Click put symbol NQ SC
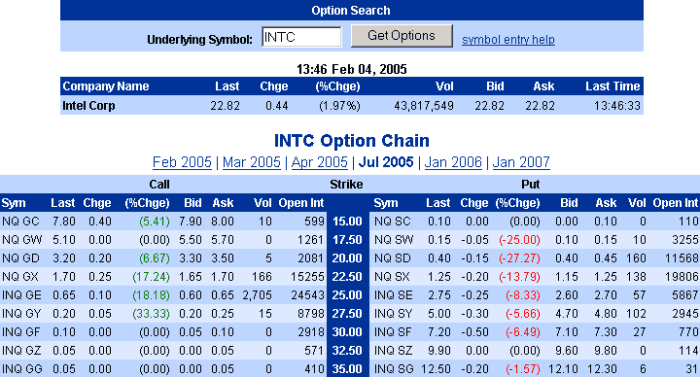The height and width of the screenshot is (377, 700). (392, 221)
